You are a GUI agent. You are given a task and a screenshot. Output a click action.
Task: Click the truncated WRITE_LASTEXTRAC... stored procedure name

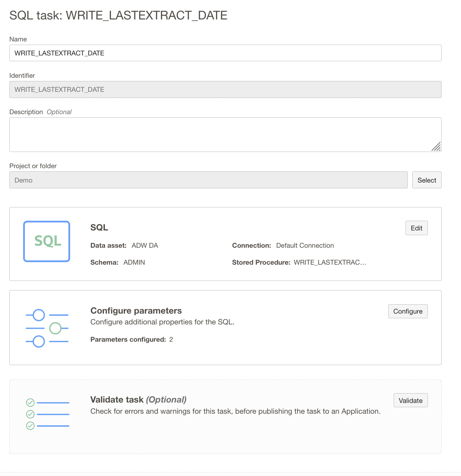[330, 262]
